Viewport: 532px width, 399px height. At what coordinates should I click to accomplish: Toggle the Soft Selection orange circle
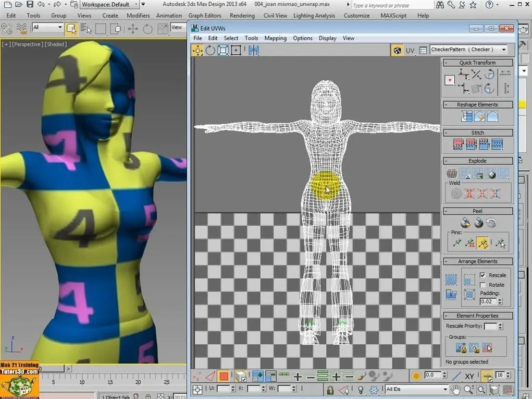tap(416, 376)
